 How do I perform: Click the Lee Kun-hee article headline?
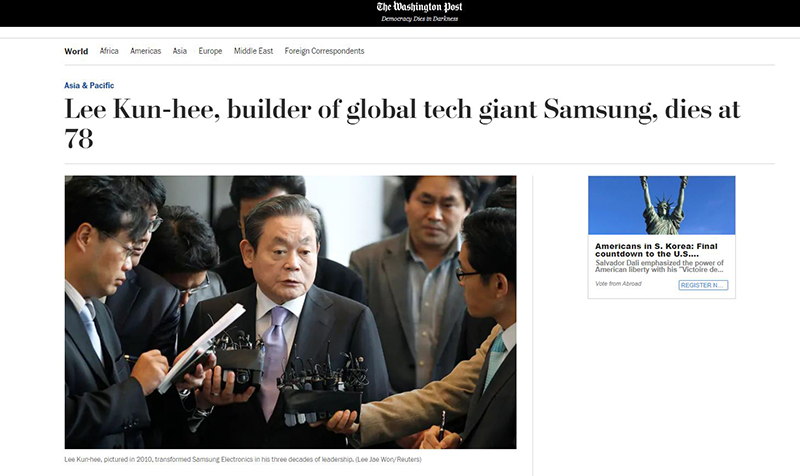(402, 123)
